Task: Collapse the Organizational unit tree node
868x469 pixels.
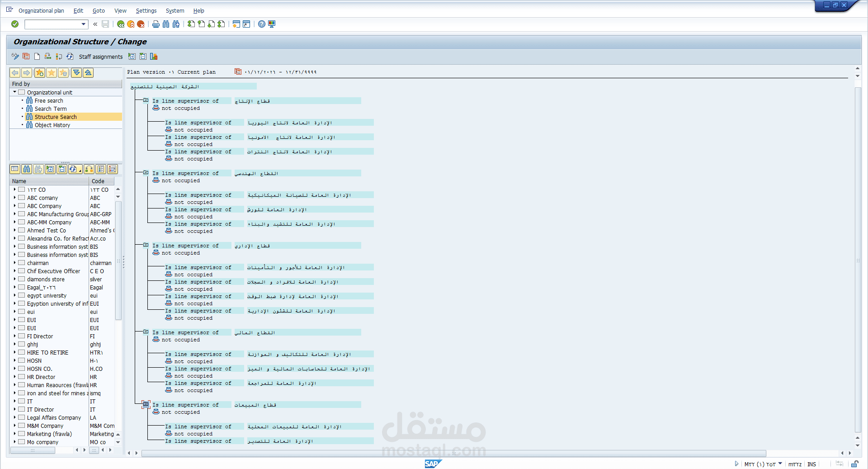Action: 14,92
